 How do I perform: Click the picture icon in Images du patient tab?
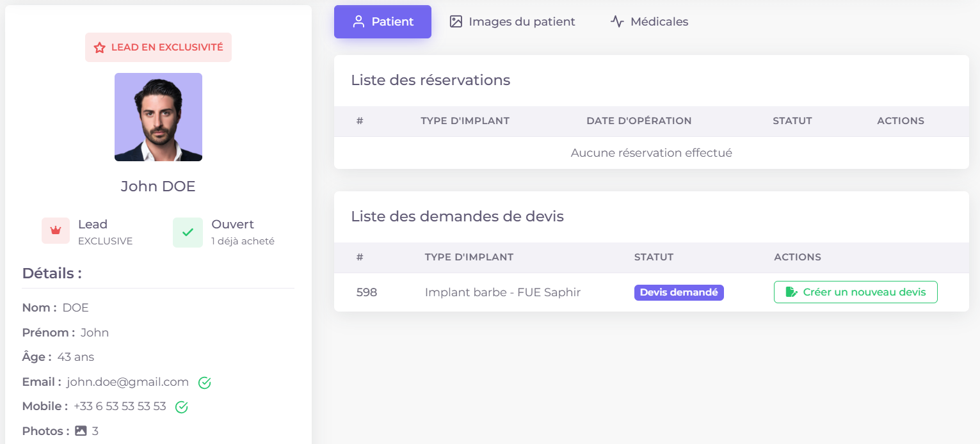coord(456,22)
